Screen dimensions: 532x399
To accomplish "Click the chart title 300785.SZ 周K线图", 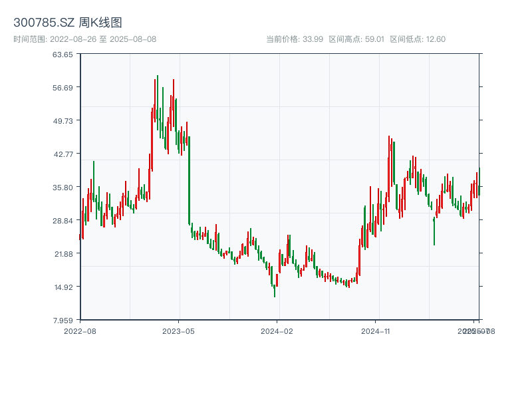I will click(x=68, y=23).
